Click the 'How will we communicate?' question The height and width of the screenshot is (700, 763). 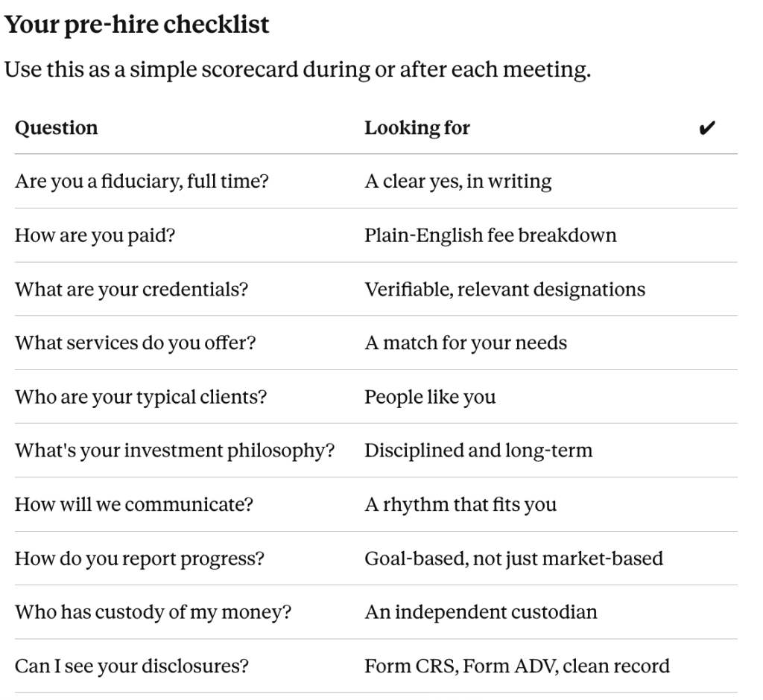[x=134, y=504]
